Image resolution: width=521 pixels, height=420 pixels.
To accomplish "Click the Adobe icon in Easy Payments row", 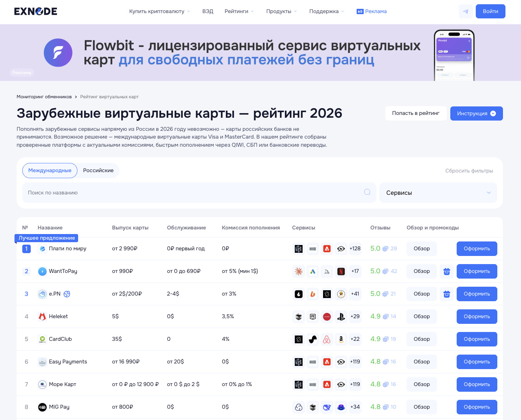I will (327, 362).
